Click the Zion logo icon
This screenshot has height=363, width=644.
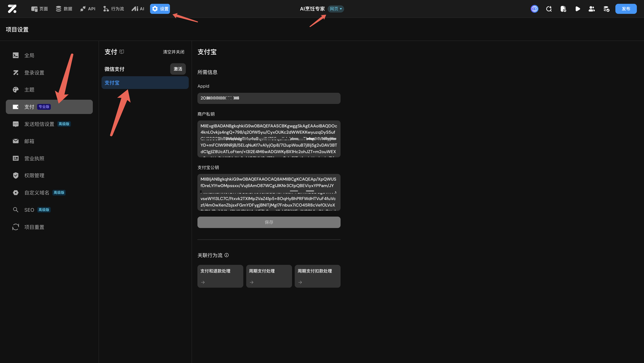point(12,9)
